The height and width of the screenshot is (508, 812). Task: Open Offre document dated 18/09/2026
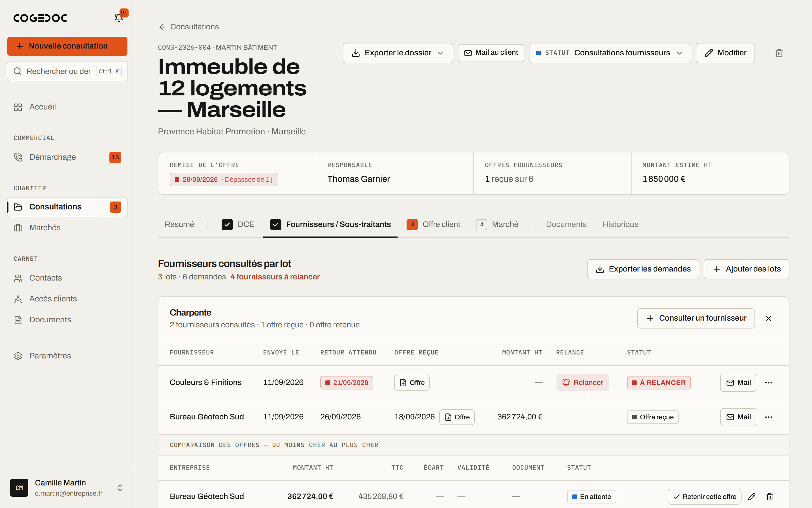pyautogui.click(x=457, y=417)
